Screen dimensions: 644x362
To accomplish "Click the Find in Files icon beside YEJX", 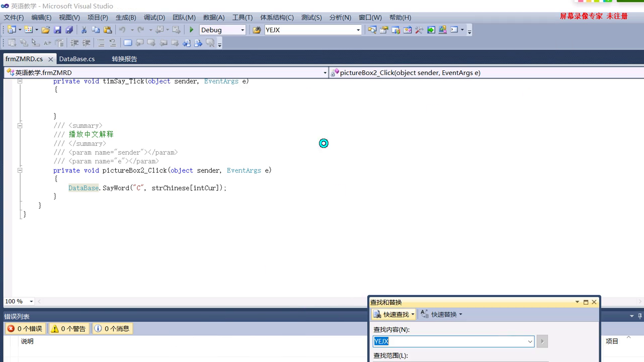I will click(x=257, y=30).
